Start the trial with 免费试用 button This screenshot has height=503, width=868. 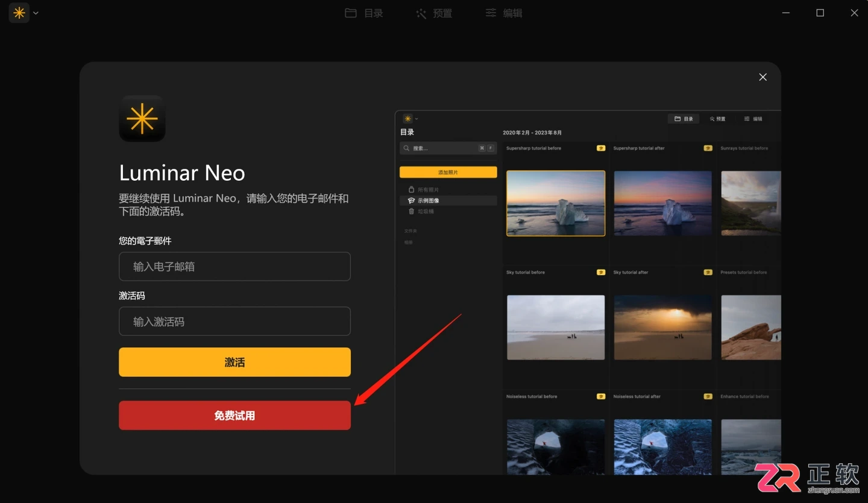click(x=234, y=416)
